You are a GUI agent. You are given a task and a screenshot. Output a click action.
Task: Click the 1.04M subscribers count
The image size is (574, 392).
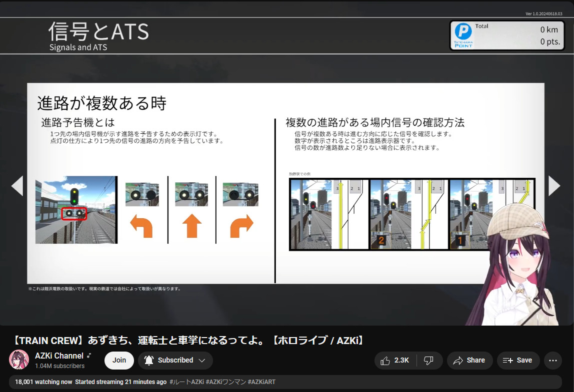59,366
